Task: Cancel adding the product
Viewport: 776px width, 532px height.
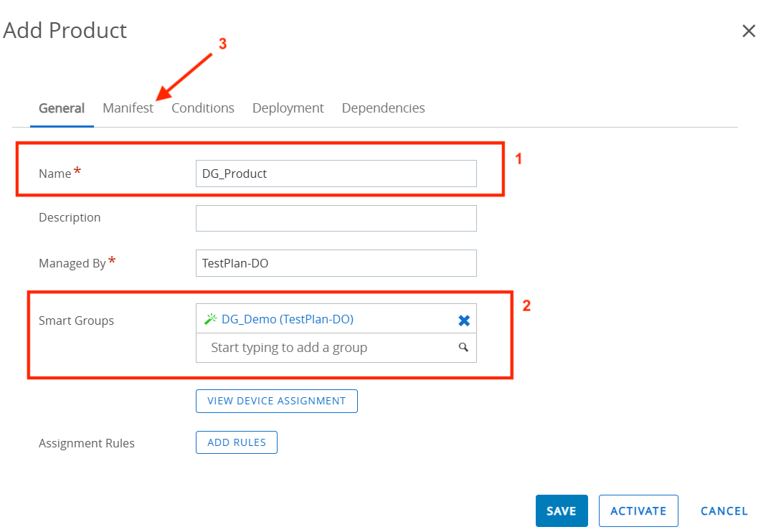Action: pos(724,511)
